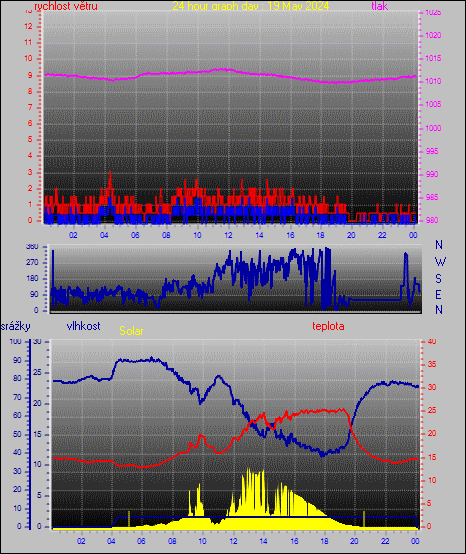Screen dimensions: 466x554
Task: Click wind speed axis value '12'
Action: (28, 26)
